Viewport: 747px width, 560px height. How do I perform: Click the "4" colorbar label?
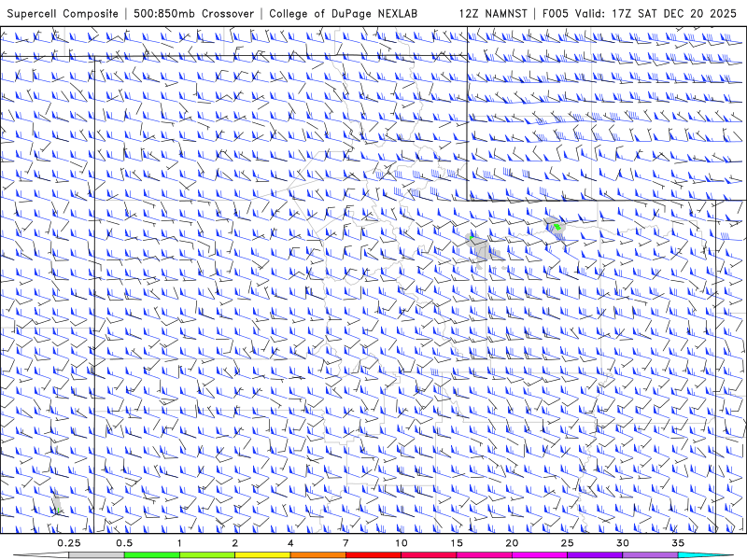pyautogui.click(x=290, y=543)
